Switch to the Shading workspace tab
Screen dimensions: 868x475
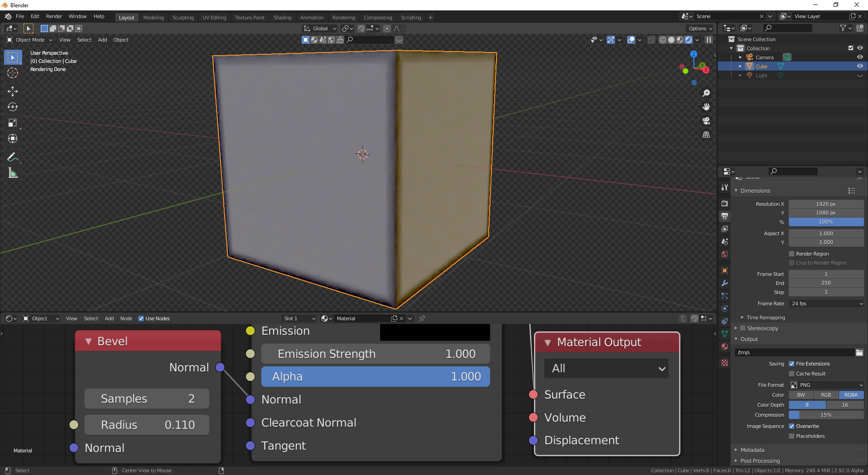(282, 18)
